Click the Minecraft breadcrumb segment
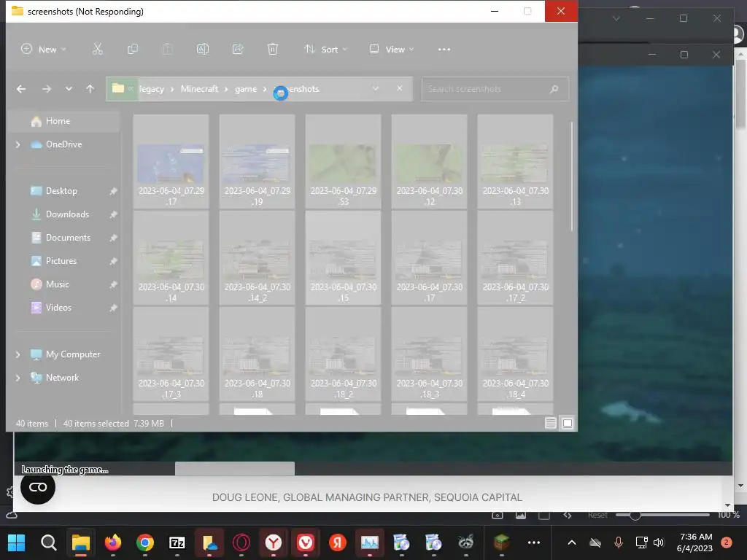Viewport: 747px width, 560px height. pyautogui.click(x=199, y=89)
